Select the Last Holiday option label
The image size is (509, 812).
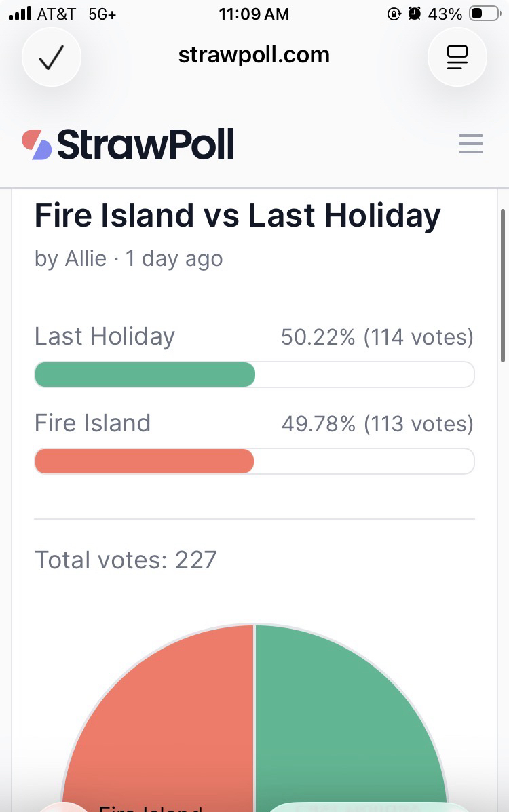click(105, 336)
